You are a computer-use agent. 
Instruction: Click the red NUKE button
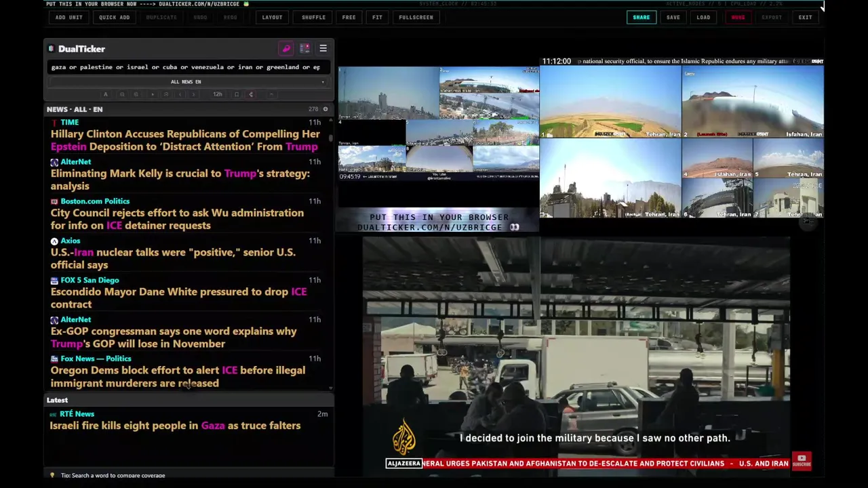(x=738, y=18)
